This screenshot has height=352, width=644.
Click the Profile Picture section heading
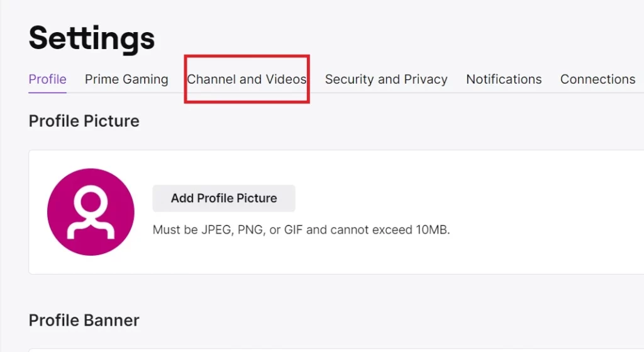coord(84,121)
